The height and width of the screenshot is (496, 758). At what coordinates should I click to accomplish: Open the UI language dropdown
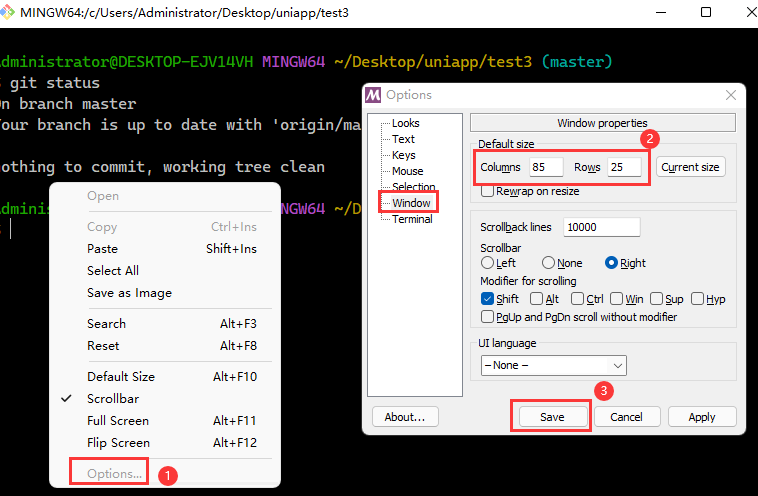[x=554, y=365]
